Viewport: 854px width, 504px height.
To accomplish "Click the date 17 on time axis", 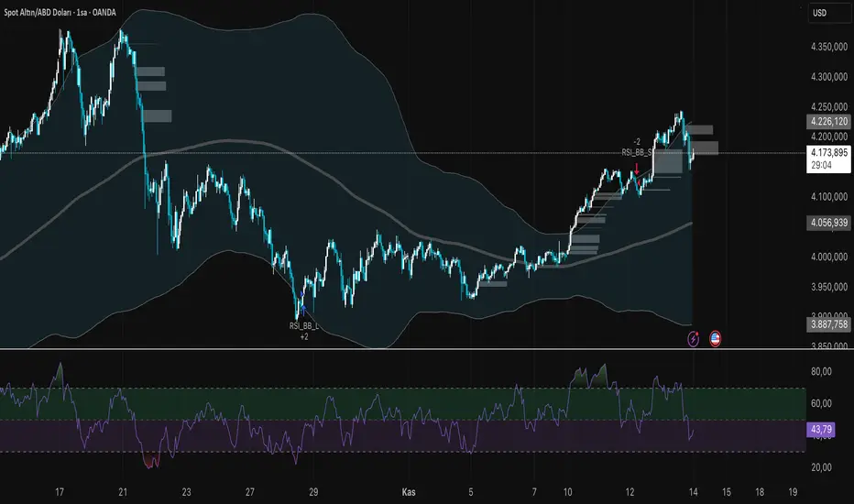I will tap(60, 492).
